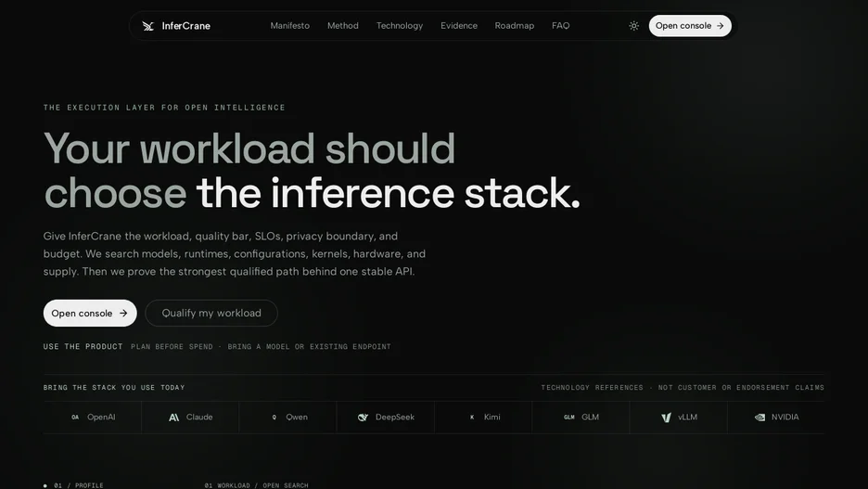Click Open console button in header
This screenshot has width=868, height=489.
tap(690, 26)
